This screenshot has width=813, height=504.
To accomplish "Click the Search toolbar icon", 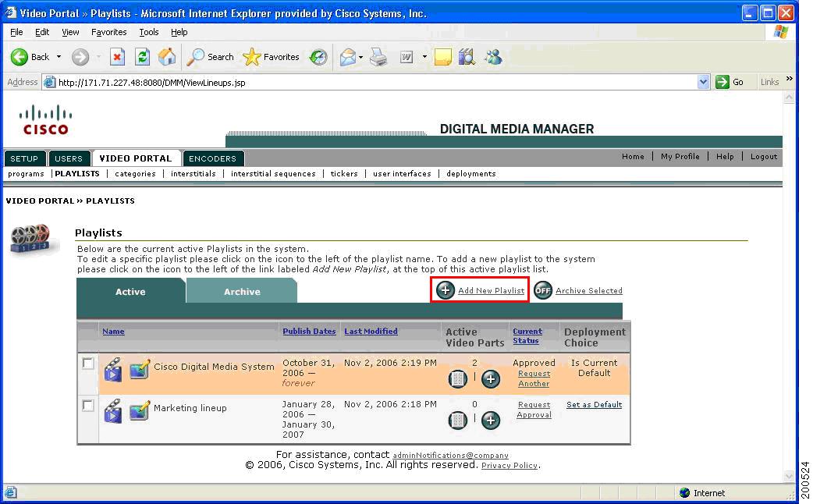I will click(x=210, y=56).
